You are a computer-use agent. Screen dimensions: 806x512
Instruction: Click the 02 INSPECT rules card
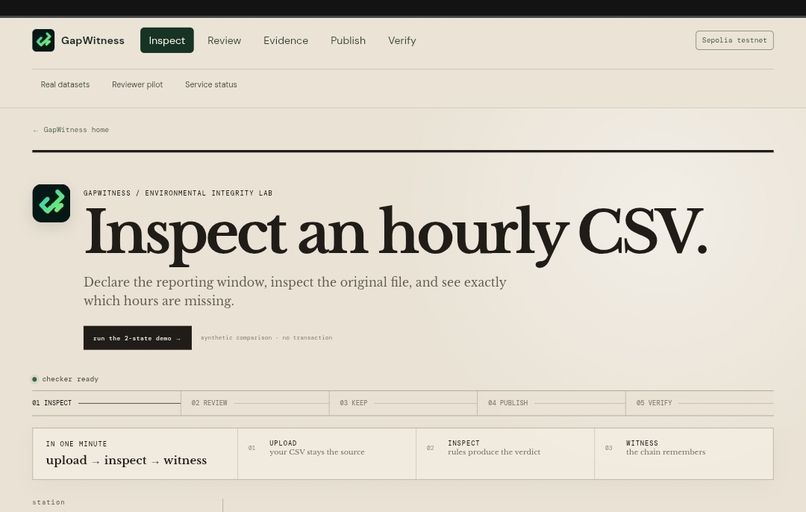[505, 453]
